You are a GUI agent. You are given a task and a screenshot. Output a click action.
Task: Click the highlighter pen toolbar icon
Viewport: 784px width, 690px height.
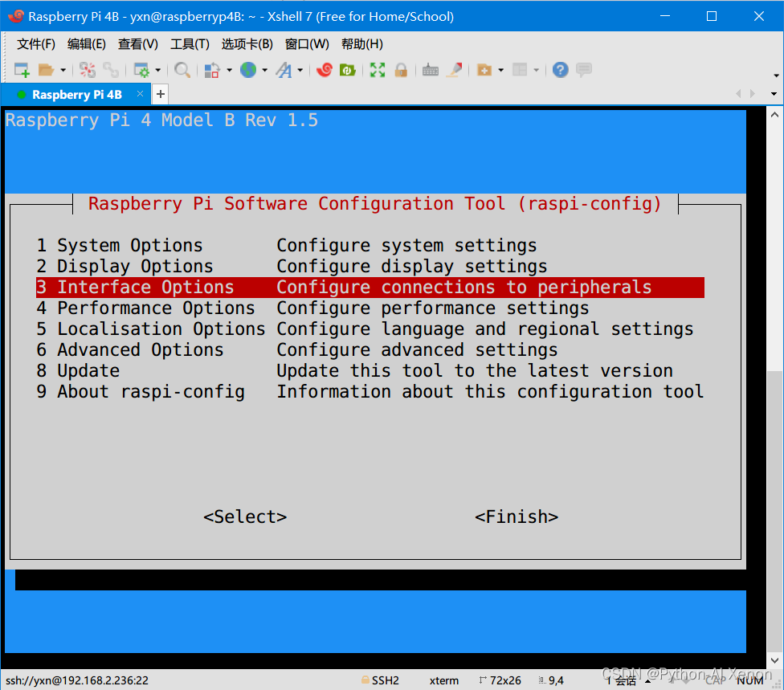pos(455,70)
